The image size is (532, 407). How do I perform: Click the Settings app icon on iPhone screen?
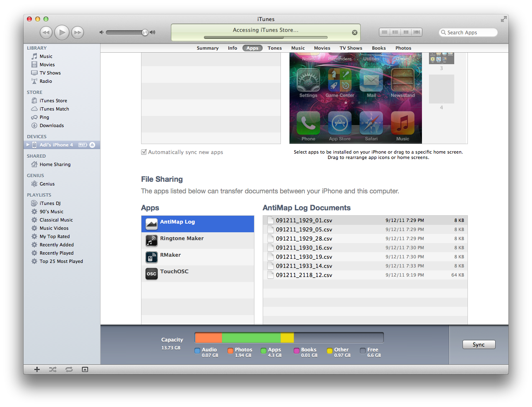(x=308, y=80)
